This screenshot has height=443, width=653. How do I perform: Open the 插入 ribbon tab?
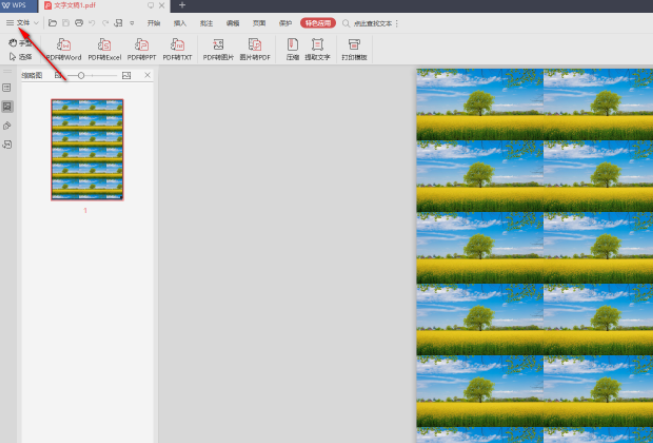[180, 22]
